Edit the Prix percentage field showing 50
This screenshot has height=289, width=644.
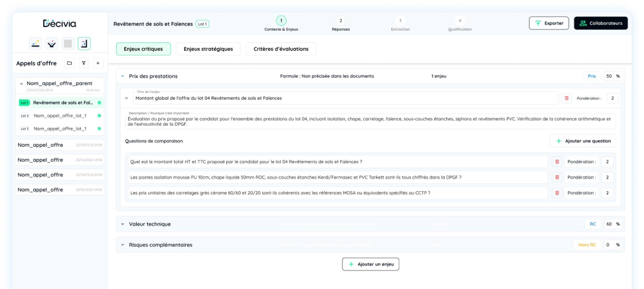[x=609, y=76]
